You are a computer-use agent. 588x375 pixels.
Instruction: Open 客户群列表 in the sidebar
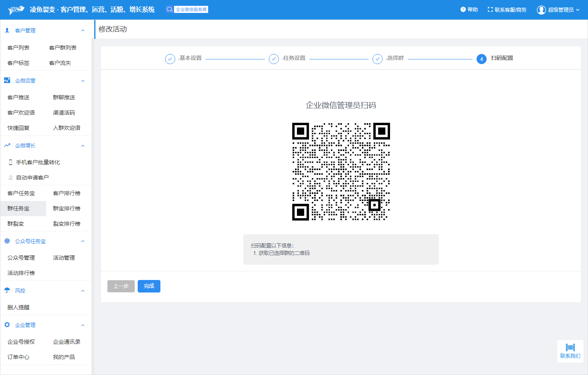[63, 48]
